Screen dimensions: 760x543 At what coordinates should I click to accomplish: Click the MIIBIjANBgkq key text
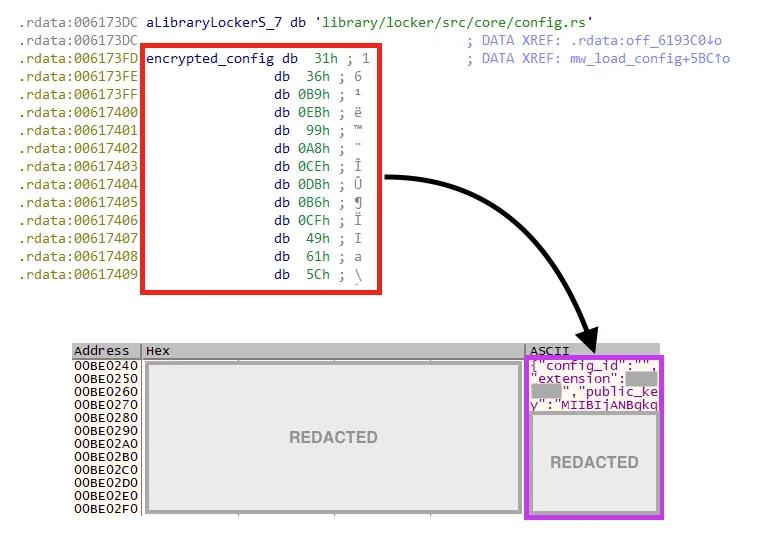(x=610, y=405)
